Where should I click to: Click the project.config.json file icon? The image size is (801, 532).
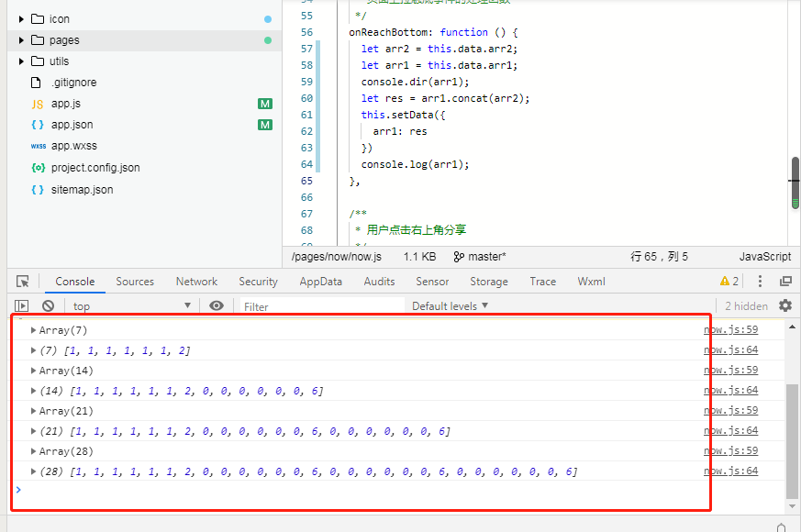point(38,168)
